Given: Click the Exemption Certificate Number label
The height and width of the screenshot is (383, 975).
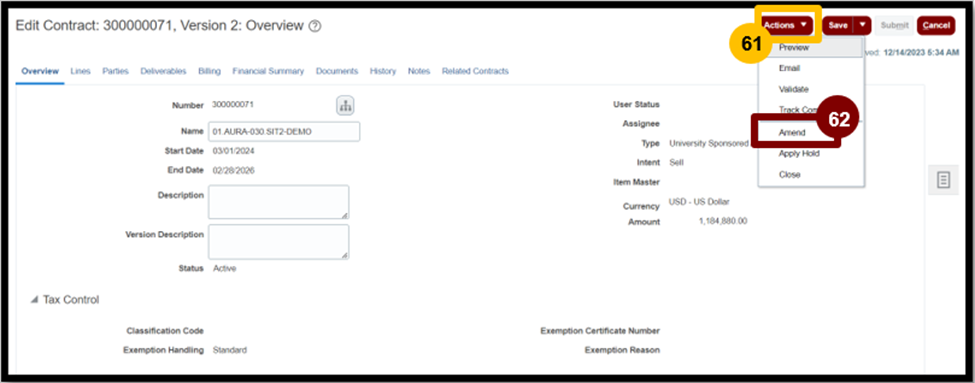Looking at the screenshot, I should tap(600, 331).
